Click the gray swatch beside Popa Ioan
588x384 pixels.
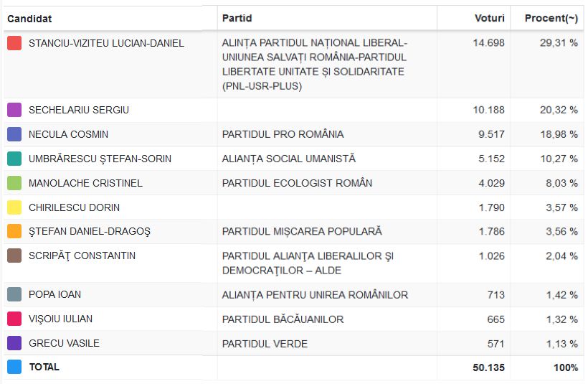14,294
